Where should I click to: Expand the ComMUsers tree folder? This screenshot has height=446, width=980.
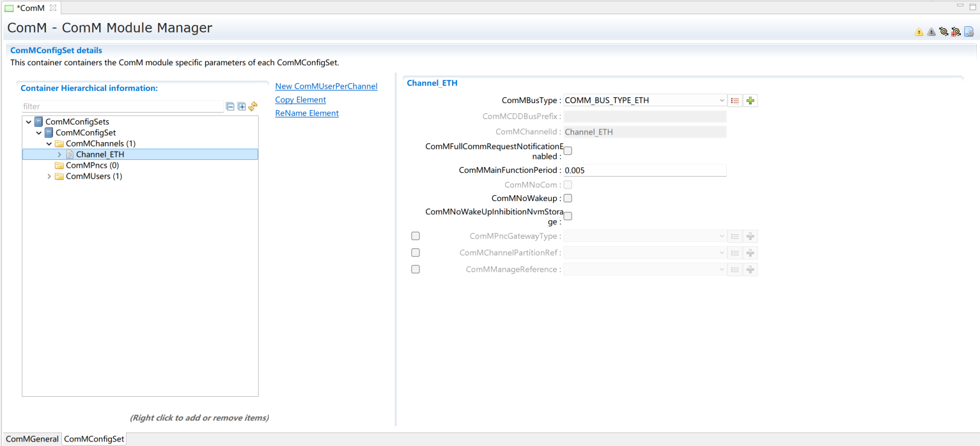50,177
